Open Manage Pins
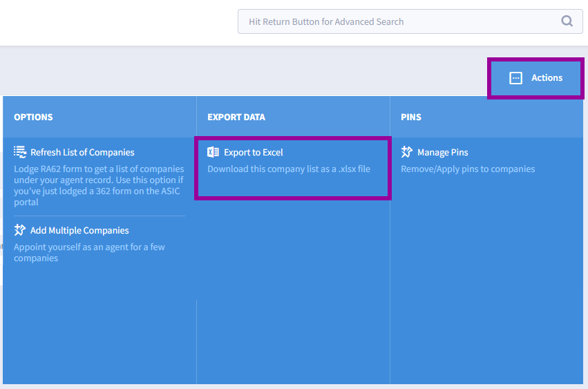Viewport: 588px width, 389px height. coord(442,152)
